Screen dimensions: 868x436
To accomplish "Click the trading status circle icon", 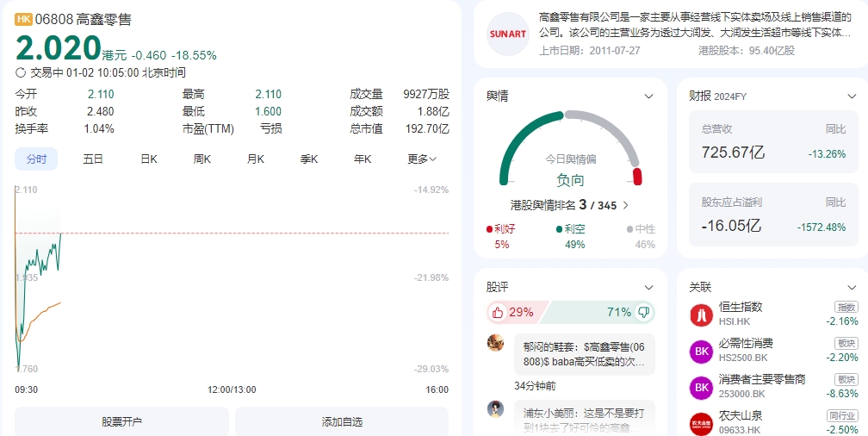I will point(21,72).
